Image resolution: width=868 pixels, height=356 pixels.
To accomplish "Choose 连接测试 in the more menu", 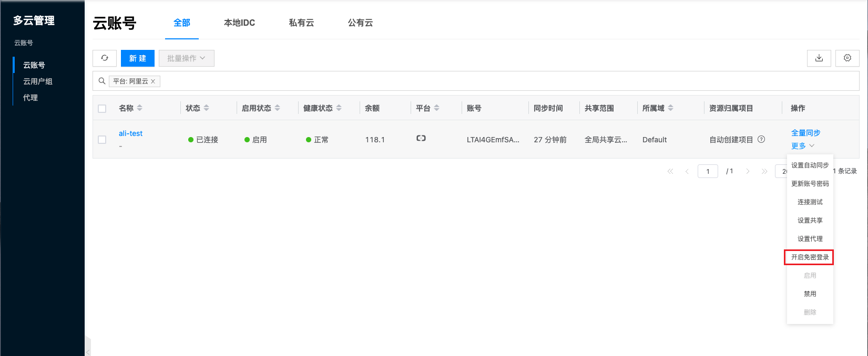I will [x=810, y=202].
